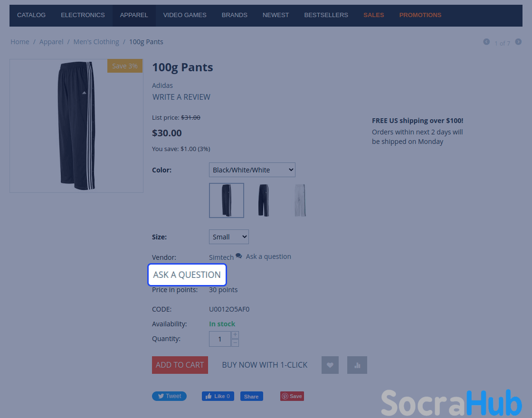
Task: Click the quantity input field
Action: click(220, 339)
